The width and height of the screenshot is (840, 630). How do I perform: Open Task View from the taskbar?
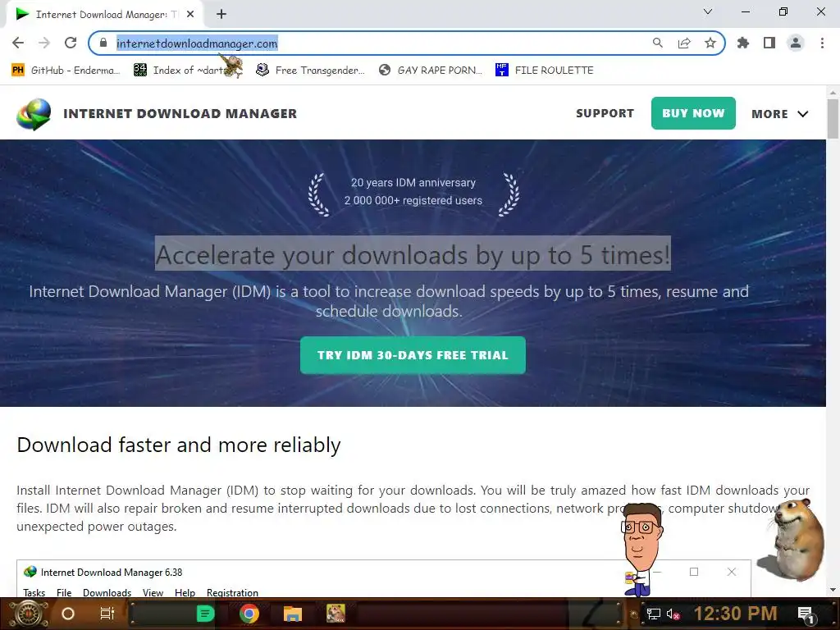(x=107, y=614)
